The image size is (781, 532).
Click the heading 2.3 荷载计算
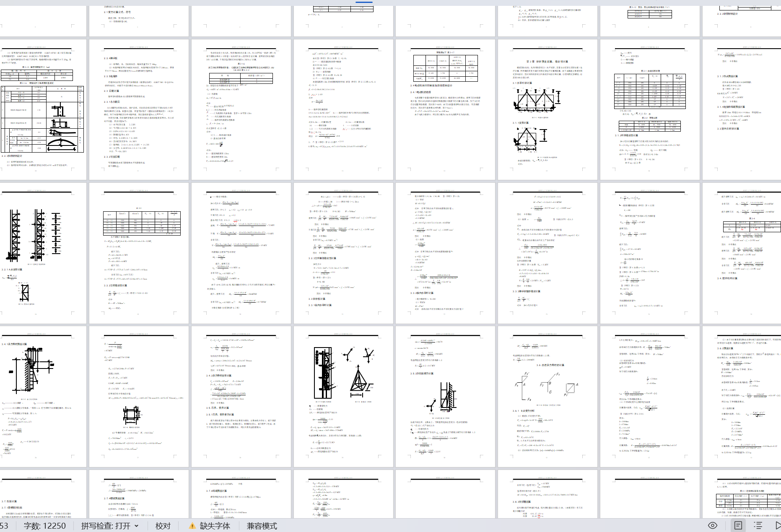(x=112, y=91)
